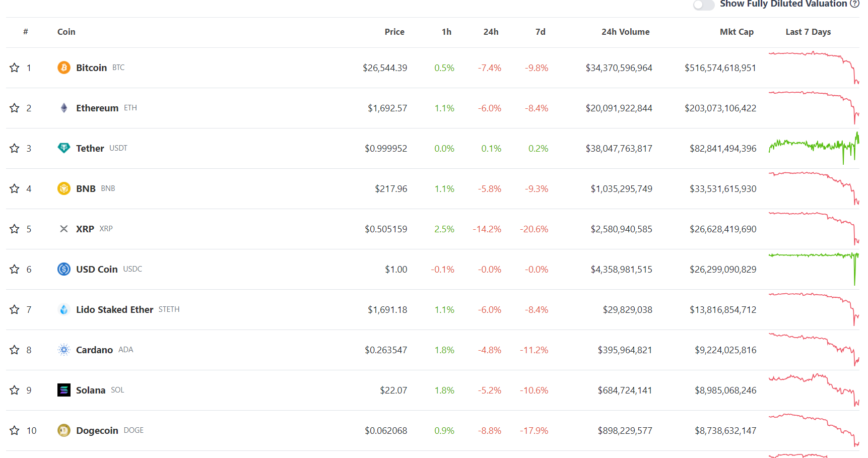
Task: Open Solana coin details
Action: pos(91,390)
